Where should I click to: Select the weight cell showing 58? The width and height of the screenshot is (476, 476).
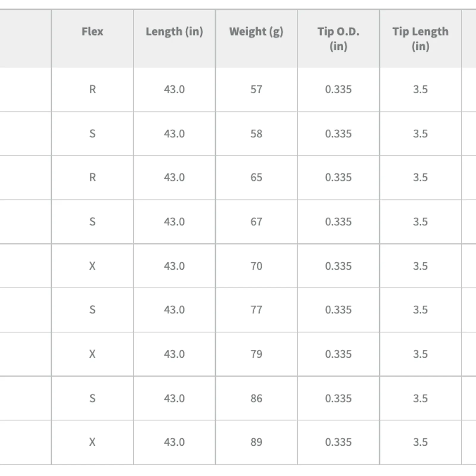point(256,134)
